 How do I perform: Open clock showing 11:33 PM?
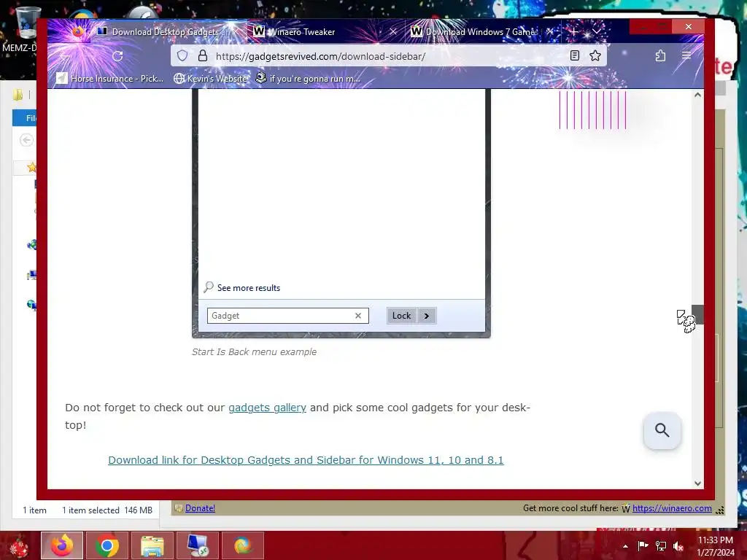coord(716,546)
